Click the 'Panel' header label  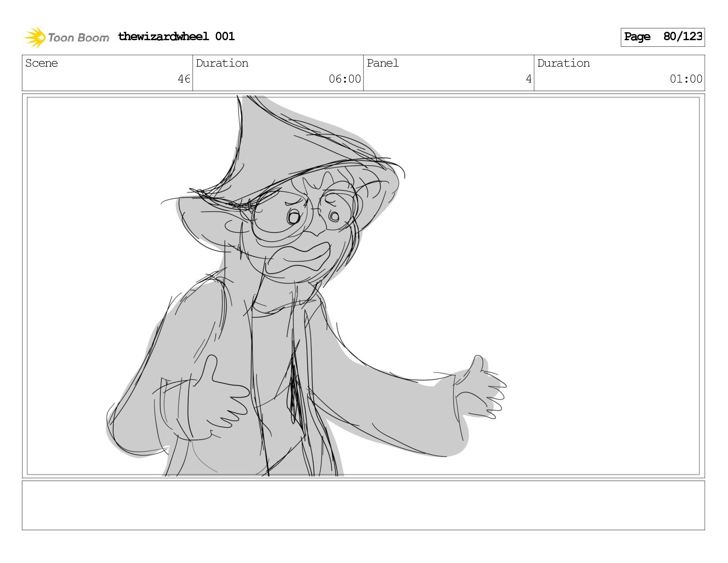point(383,63)
